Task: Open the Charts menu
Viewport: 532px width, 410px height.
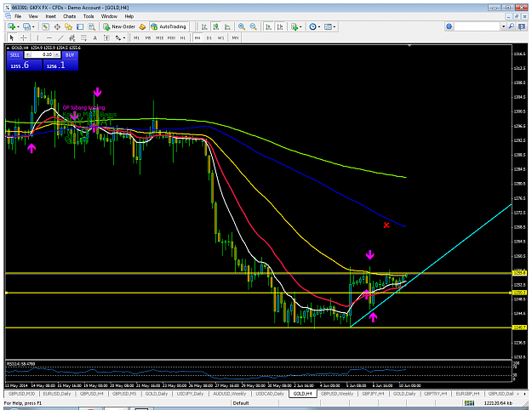Action: pyautogui.click(x=70, y=16)
